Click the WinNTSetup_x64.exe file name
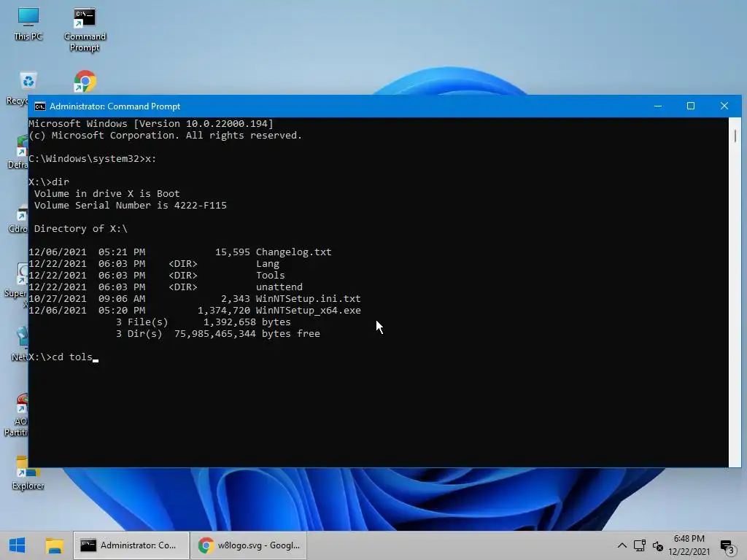The width and height of the screenshot is (747, 560). click(x=309, y=311)
